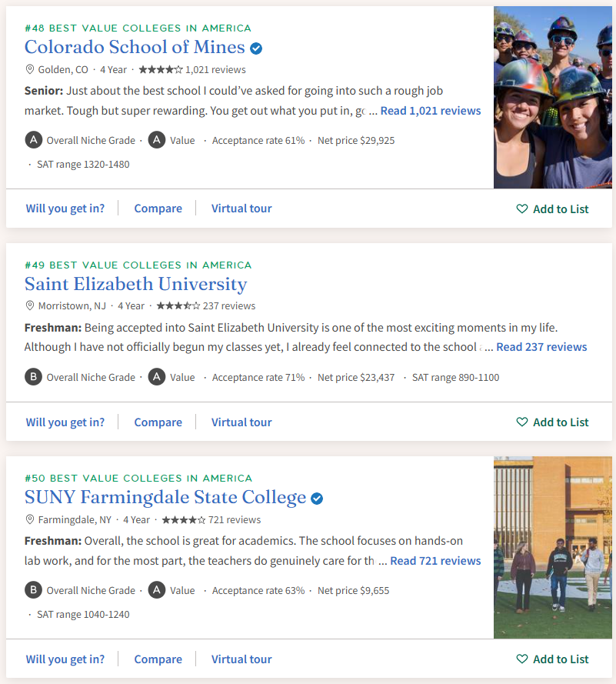Click location pin icon for Golden, CO

pos(30,69)
